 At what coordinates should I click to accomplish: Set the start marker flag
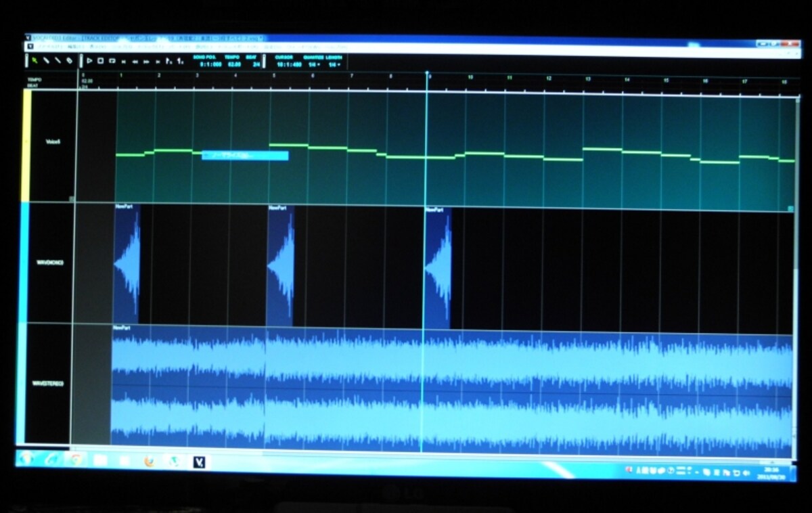click(x=168, y=62)
